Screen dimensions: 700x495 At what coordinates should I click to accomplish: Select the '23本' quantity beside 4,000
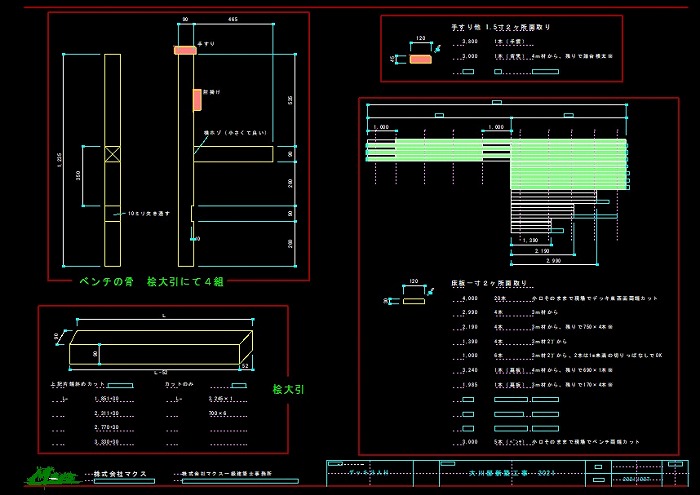pos(500,298)
